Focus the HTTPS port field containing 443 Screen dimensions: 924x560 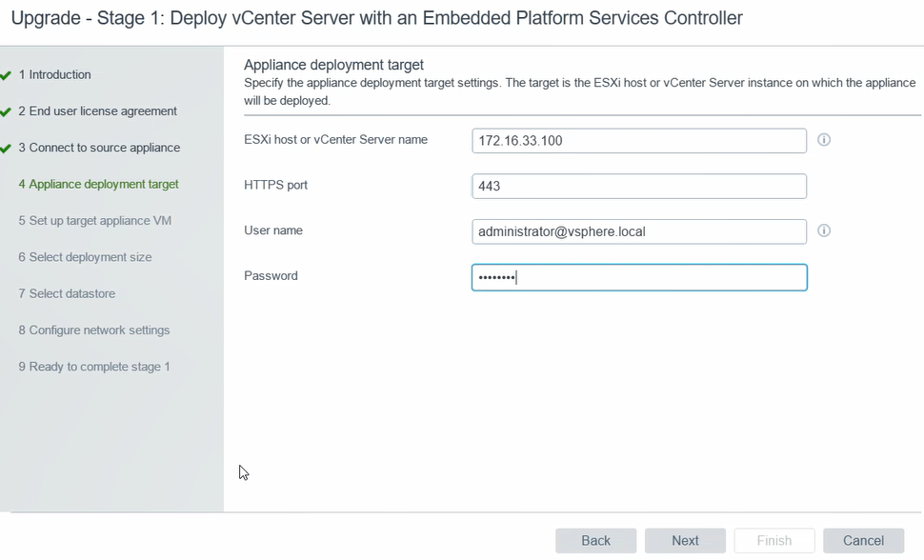tap(639, 187)
